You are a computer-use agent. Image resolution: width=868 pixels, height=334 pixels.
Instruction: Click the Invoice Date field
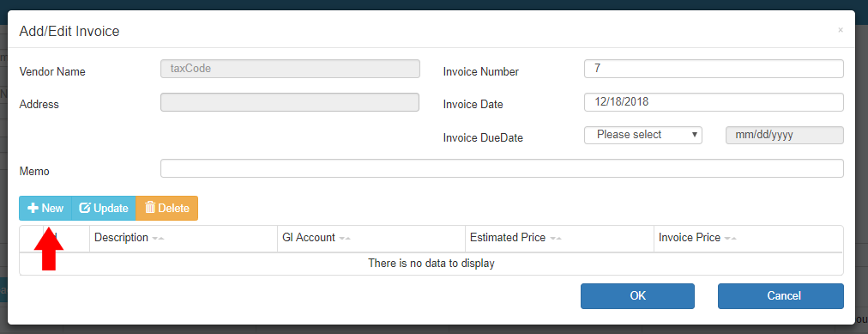714,102
